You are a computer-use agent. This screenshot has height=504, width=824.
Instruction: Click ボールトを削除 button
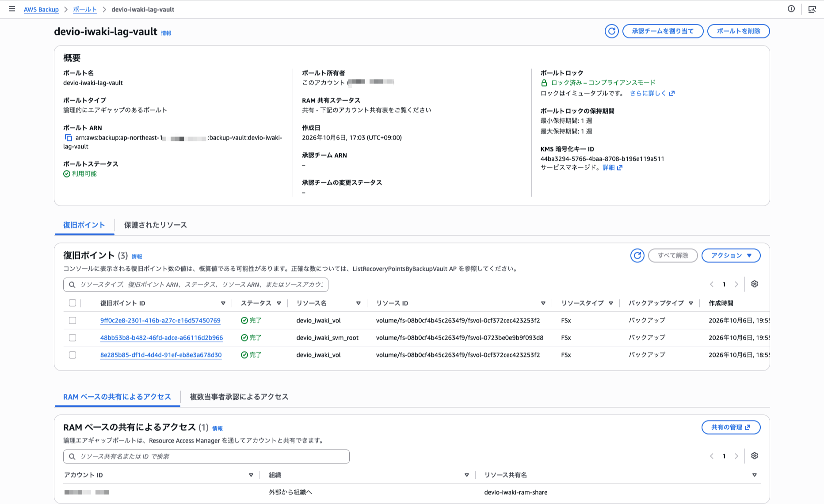tap(738, 31)
